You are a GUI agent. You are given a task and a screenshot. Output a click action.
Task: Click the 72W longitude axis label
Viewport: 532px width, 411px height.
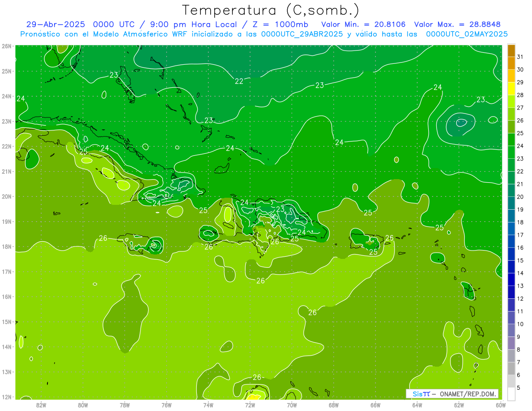pos(250,405)
